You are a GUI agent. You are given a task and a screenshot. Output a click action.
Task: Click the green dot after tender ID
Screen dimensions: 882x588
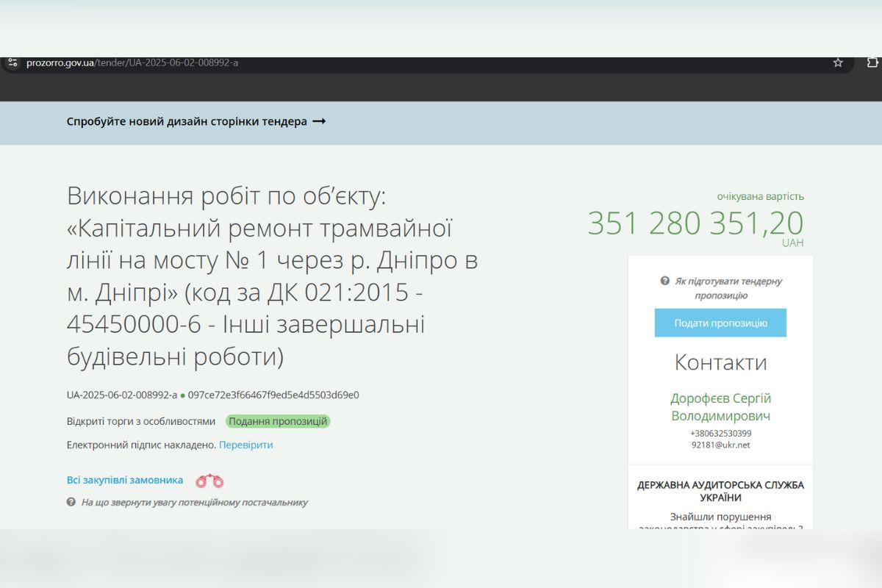pyautogui.click(x=182, y=395)
